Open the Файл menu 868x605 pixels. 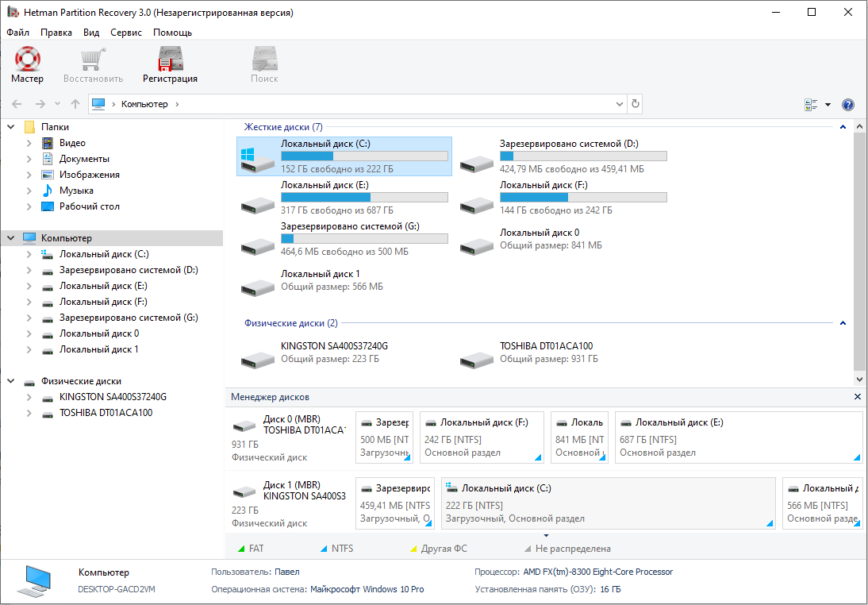click(x=17, y=33)
